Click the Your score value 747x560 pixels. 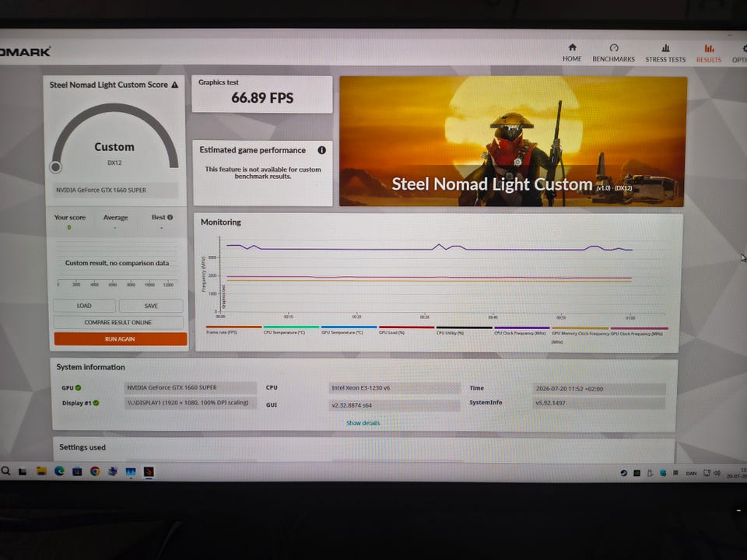pyautogui.click(x=69, y=228)
